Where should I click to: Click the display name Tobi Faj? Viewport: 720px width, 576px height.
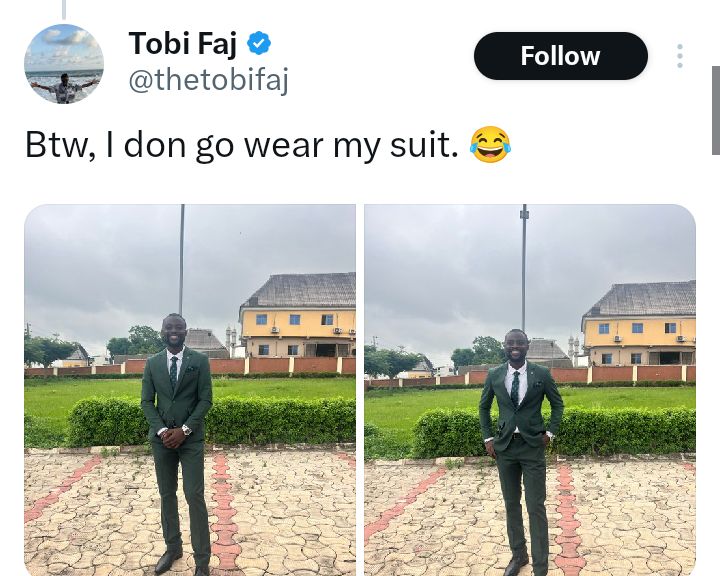click(183, 44)
